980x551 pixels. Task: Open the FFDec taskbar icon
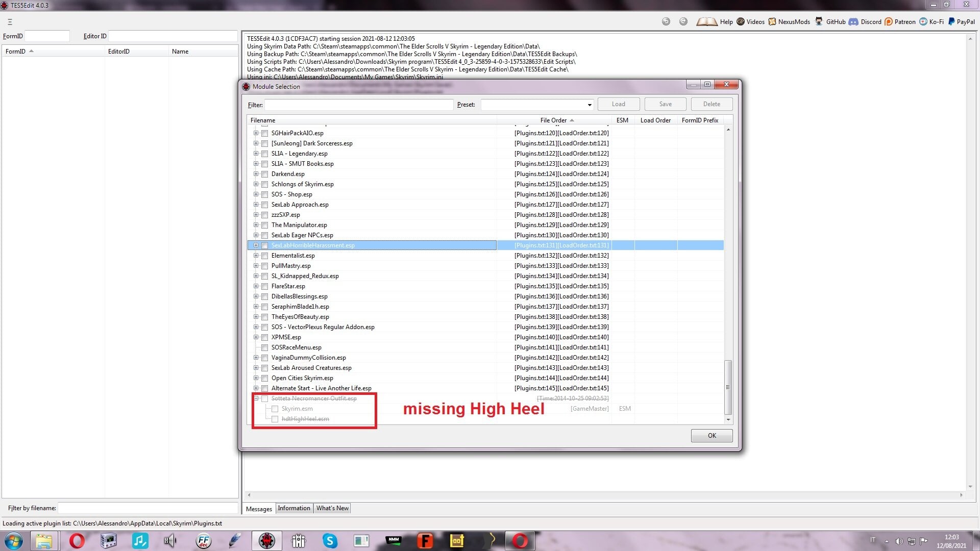coord(203,541)
